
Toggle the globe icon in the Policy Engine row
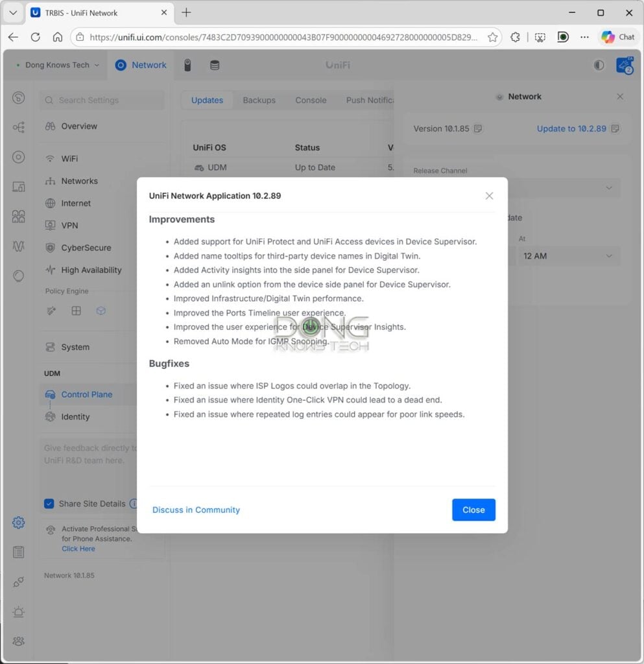pos(101,311)
